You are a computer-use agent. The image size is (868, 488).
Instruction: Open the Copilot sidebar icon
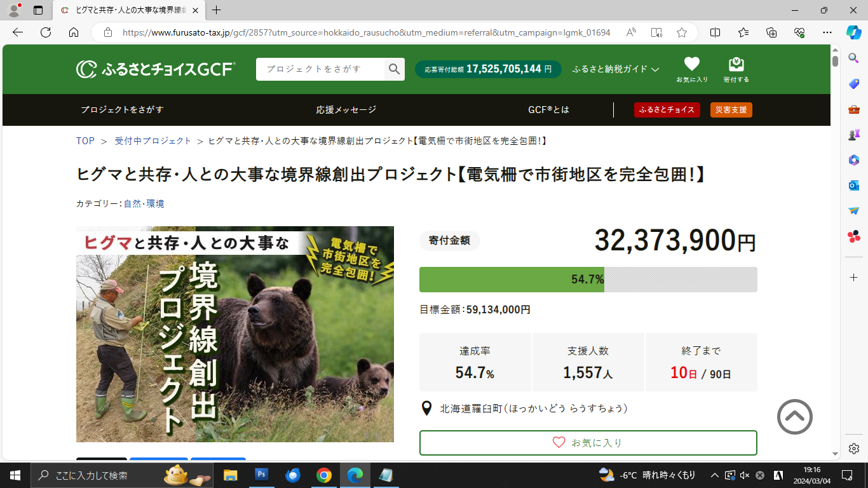[x=853, y=32]
